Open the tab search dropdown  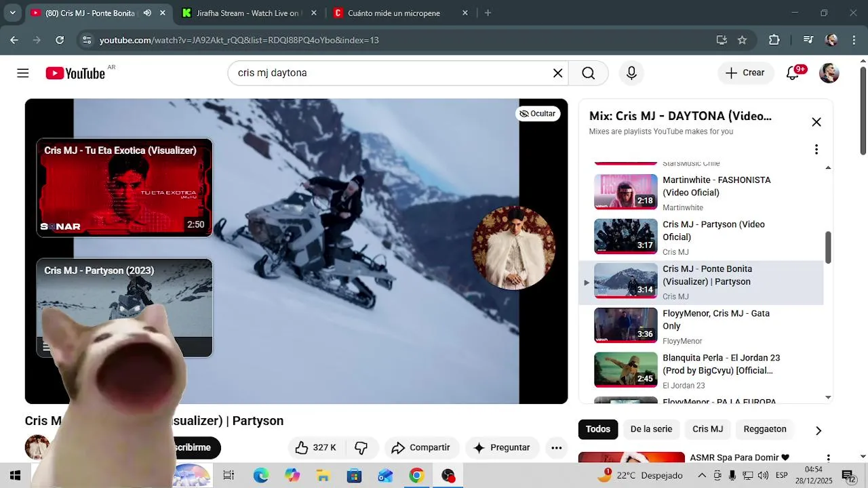12,13
